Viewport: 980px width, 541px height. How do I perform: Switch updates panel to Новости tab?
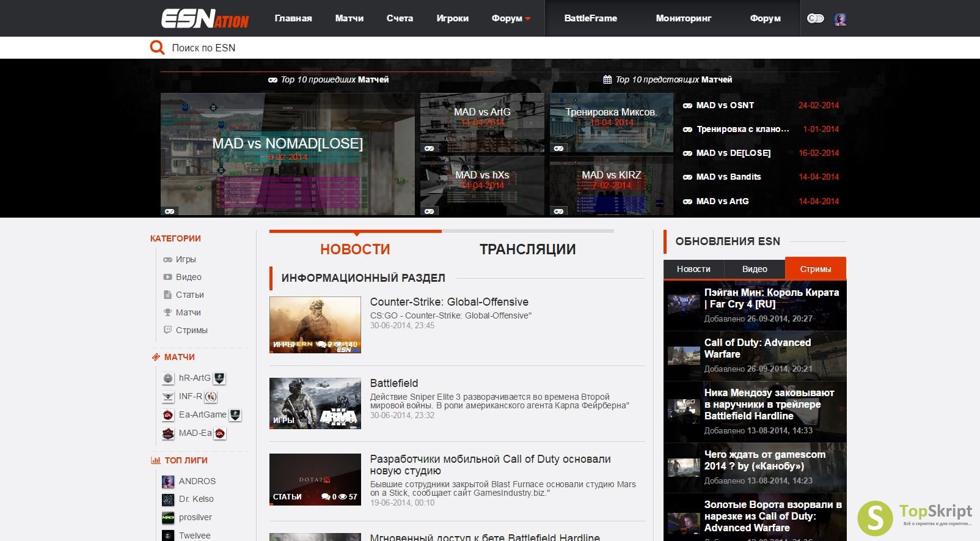(x=693, y=269)
